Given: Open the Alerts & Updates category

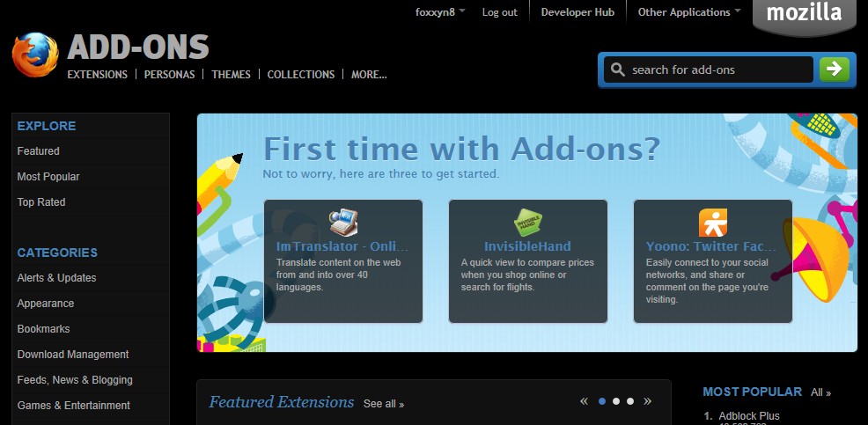Looking at the screenshot, I should (56, 278).
